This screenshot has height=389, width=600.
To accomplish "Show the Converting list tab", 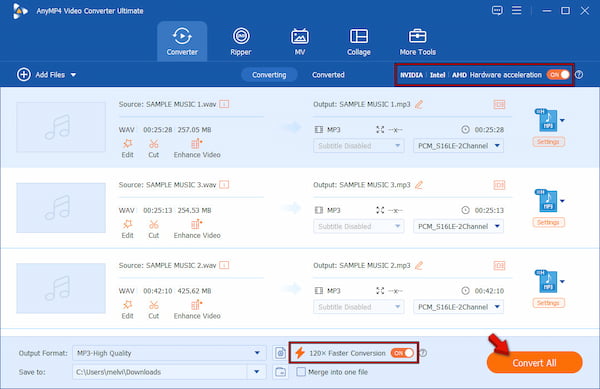I will [x=269, y=75].
